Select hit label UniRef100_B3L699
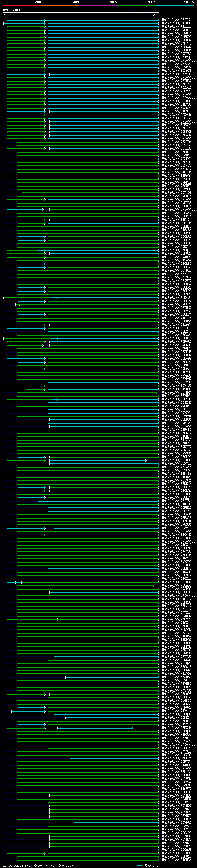The image size is (197, 868). click(x=177, y=359)
